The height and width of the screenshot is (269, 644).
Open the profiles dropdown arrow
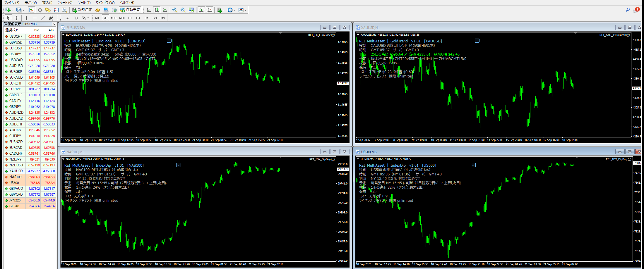click(23, 10)
